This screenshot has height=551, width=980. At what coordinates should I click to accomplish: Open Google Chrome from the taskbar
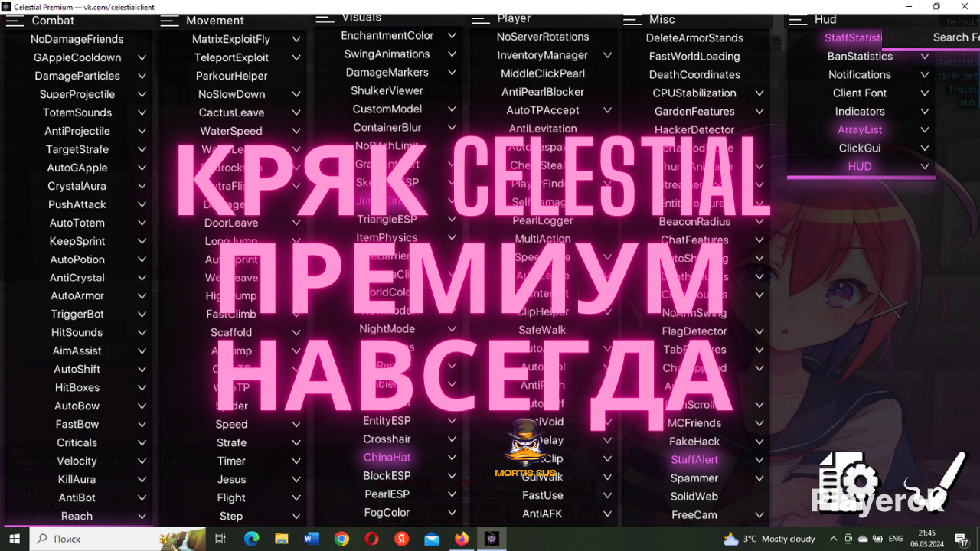tap(341, 539)
